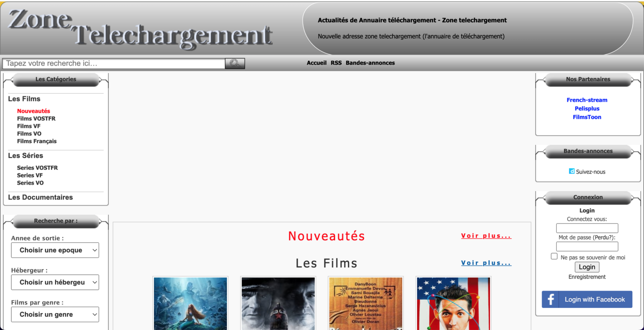
Task: Focus the 'Mot de passe' field
Action: (x=587, y=247)
